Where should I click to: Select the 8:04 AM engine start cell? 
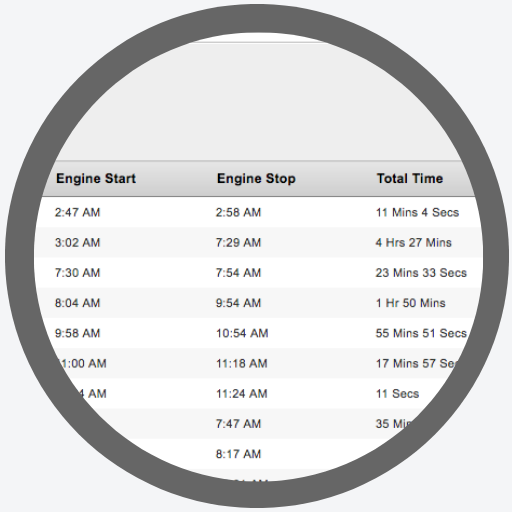tap(77, 303)
